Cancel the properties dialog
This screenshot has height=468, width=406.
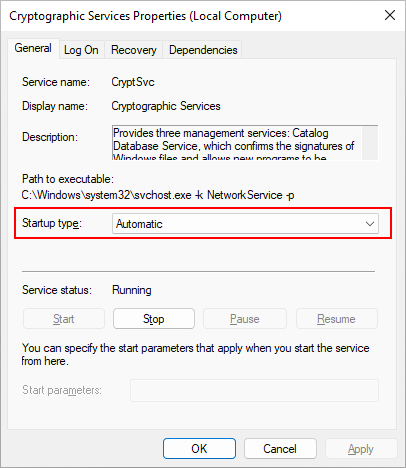click(x=280, y=449)
